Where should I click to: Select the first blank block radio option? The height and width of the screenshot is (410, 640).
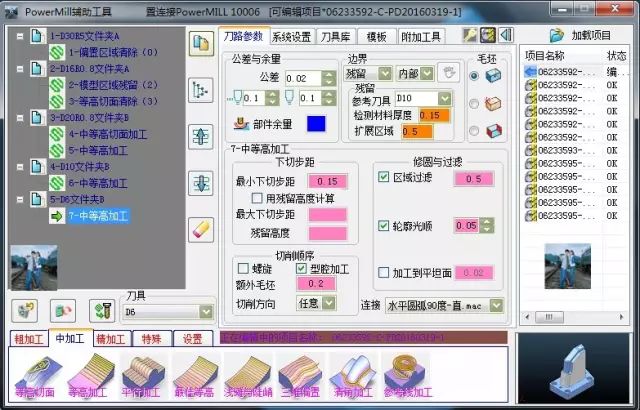click(x=474, y=76)
